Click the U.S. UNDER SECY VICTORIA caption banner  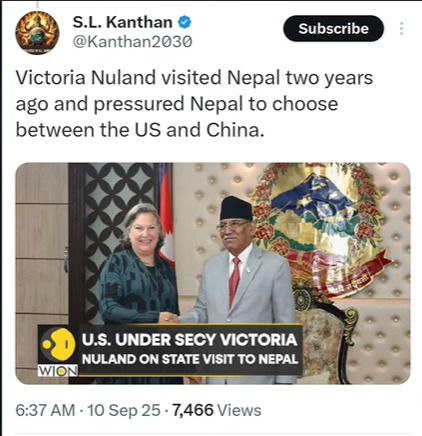[x=189, y=340]
